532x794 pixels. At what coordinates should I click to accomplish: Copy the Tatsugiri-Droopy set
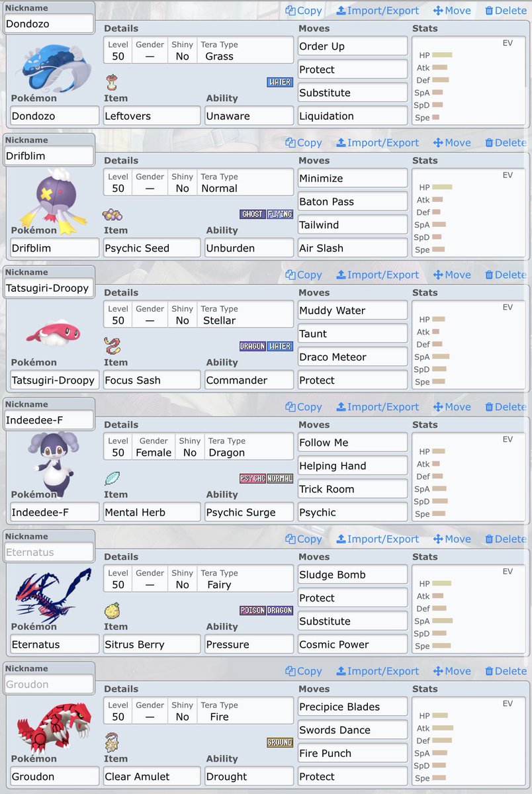pyautogui.click(x=304, y=275)
